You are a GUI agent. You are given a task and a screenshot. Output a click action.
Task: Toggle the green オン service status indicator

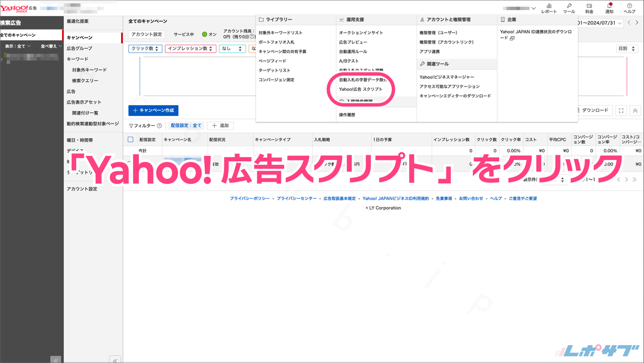point(205,35)
